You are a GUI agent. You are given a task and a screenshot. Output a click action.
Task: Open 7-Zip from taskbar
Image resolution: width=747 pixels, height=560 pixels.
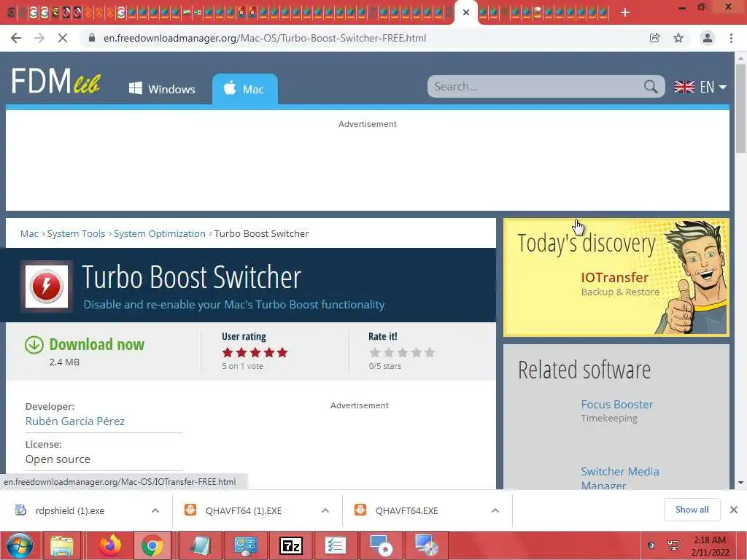point(291,545)
